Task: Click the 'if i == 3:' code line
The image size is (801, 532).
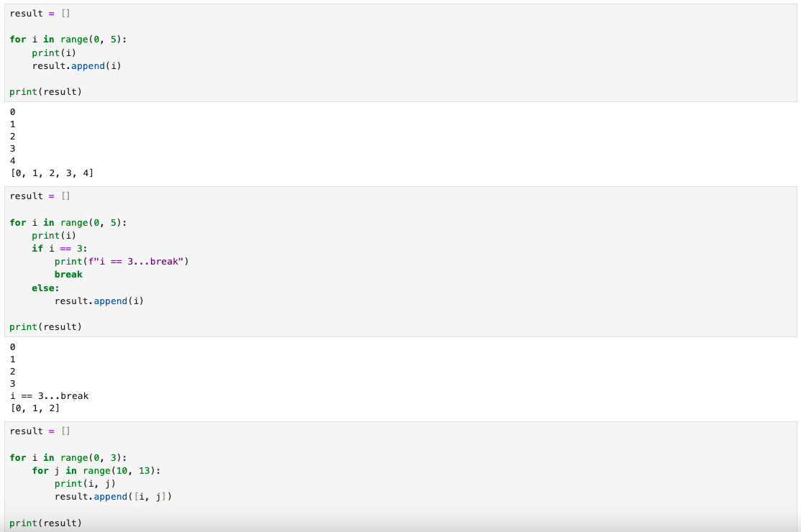Action: tap(59, 249)
